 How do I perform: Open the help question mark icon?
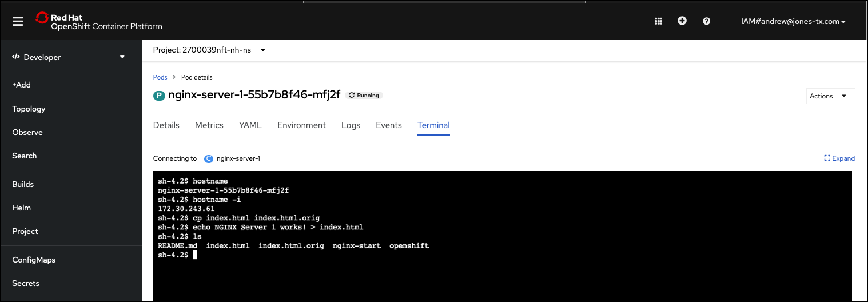click(x=706, y=21)
